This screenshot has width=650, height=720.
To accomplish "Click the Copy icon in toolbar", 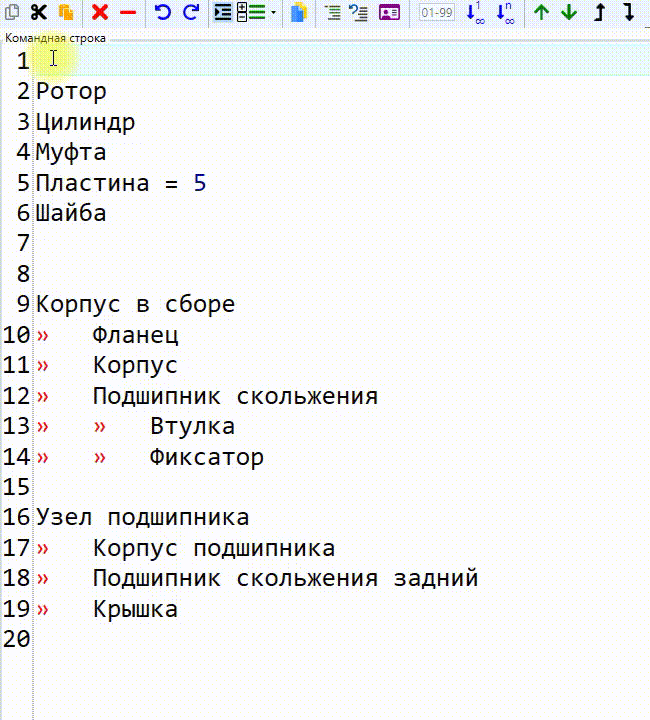I will 11,12.
